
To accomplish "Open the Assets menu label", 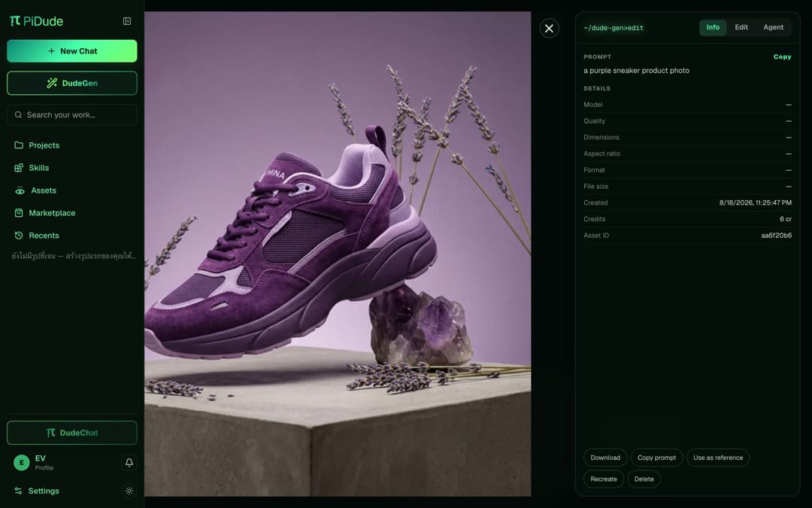I will pyautogui.click(x=44, y=190).
